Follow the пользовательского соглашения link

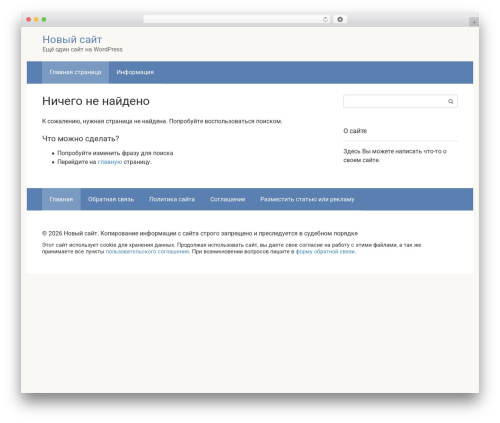click(147, 252)
